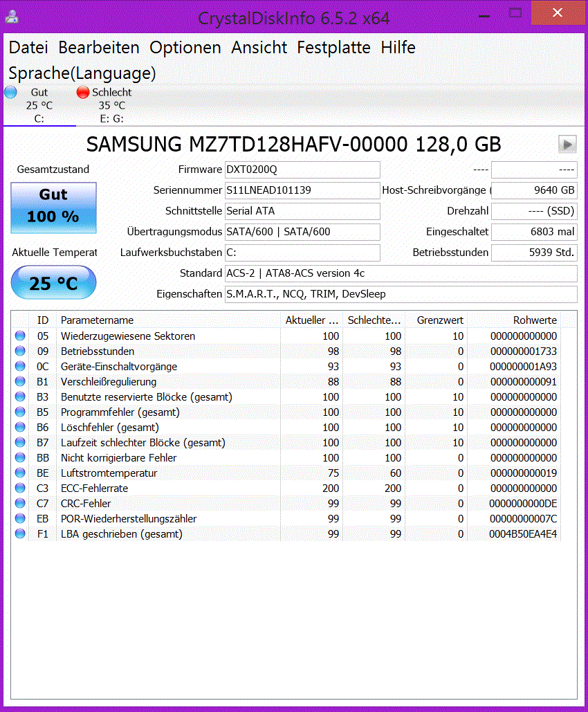Open the Ansicht menu
This screenshot has height=712, width=588.
coord(259,47)
